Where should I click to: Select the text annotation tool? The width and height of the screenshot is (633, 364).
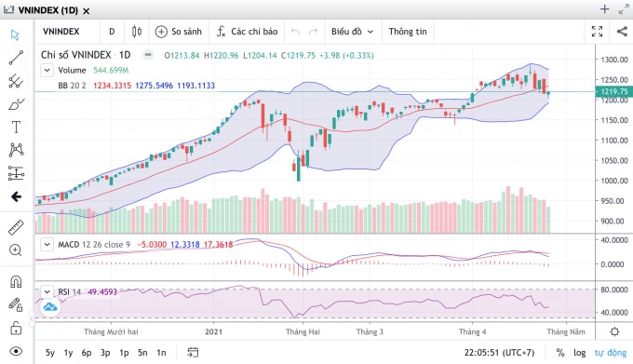coord(16,128)
